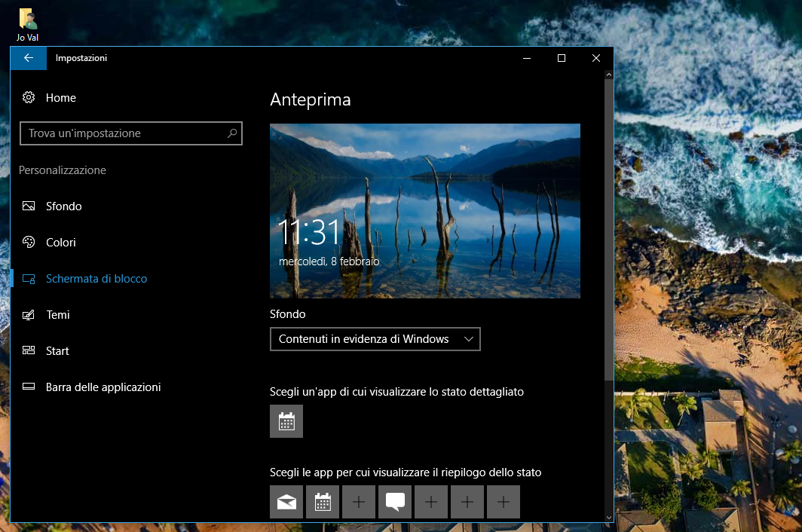Select the mail icon in quick status row
Viewport: 802px width, 532px height.
pyautogui.click(x=286, y=501)
